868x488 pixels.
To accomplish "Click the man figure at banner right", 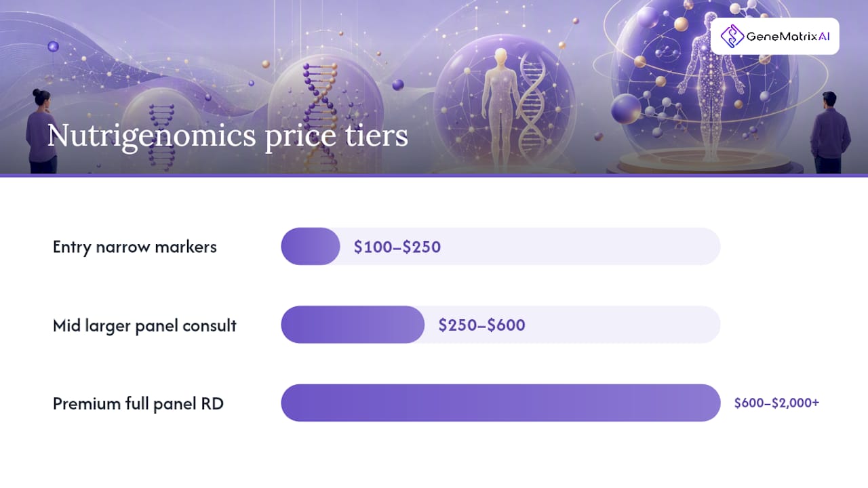I will point(829,132).
